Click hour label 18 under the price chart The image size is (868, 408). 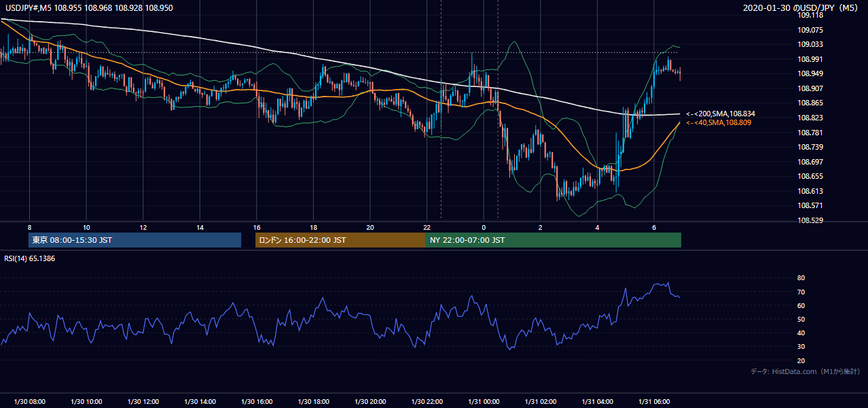point(313,227)
